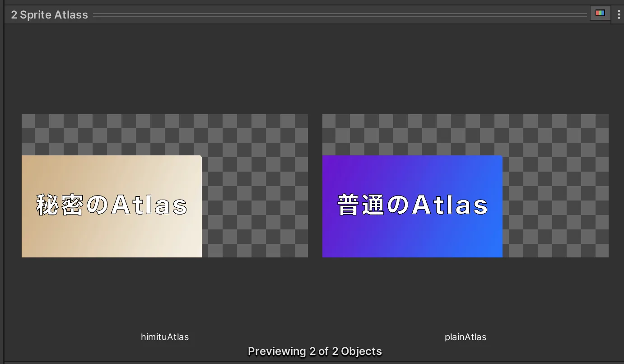The width and height of the screenshot is (624, 364).
Task: Select the plainAtlas preview thumbnail
Action: (465, 185)
